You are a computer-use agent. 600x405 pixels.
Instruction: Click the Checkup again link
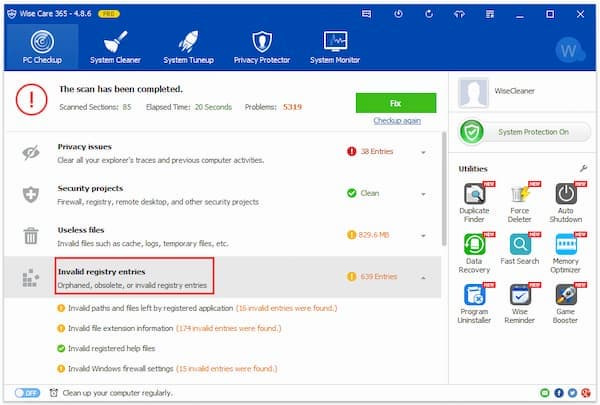pos(397,121)
